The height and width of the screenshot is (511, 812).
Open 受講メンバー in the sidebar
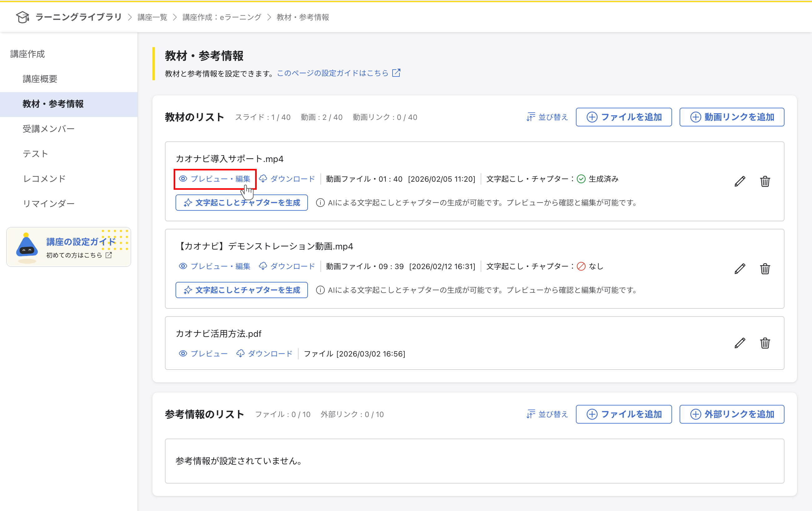(x=48, y=129)
